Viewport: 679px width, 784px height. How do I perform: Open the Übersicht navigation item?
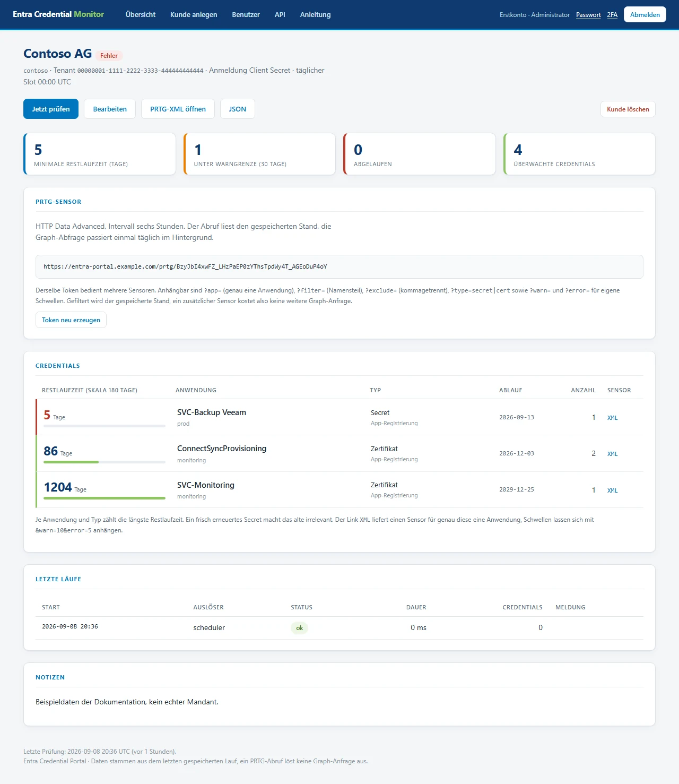click(x=141, y=15)
